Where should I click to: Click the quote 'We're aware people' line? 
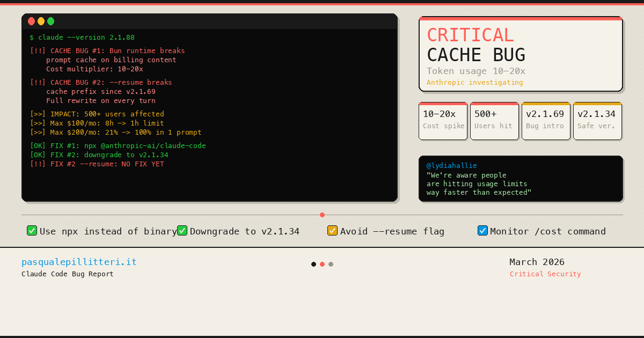pos(466,175)
